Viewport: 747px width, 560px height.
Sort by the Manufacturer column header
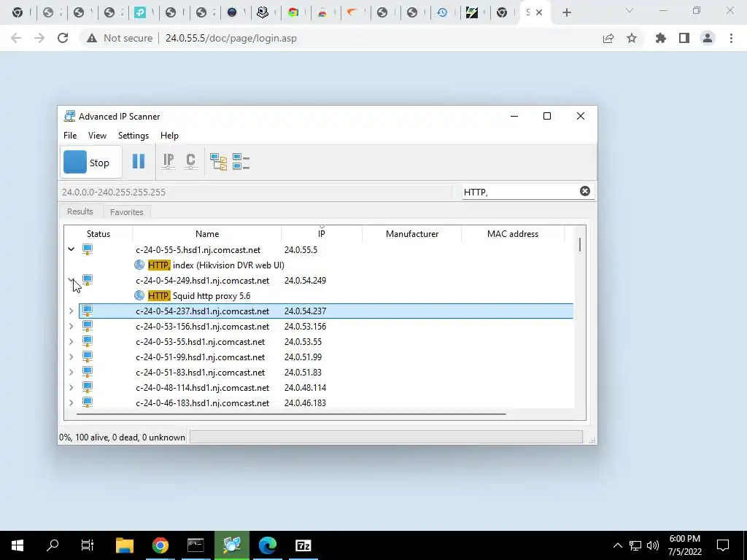pos(412,234)
